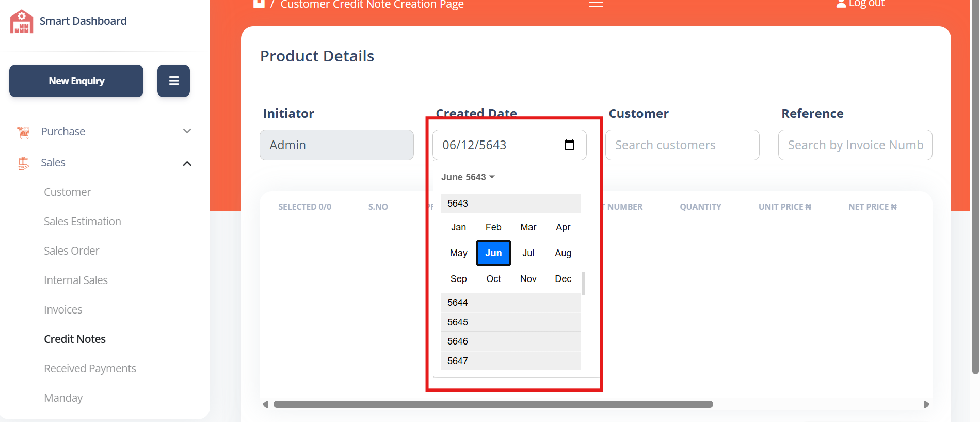The width and height of the screenshot is (980, 422).
Task: Open the June 5643 month-year dropdown
Action: click(x=468, y=177)
